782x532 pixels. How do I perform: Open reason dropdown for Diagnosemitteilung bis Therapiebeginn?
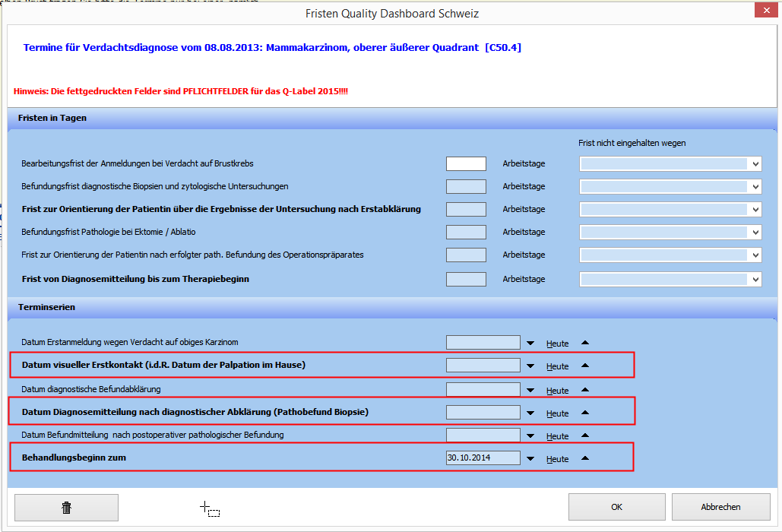tap(755, 279)
